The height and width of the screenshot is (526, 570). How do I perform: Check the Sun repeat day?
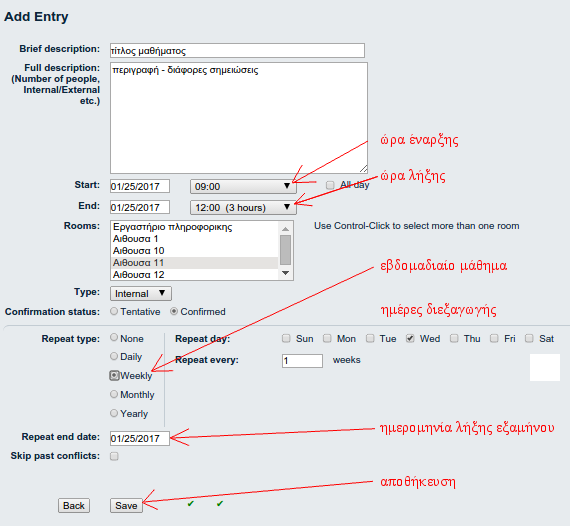pyautogui.click(x=286, y=338)
